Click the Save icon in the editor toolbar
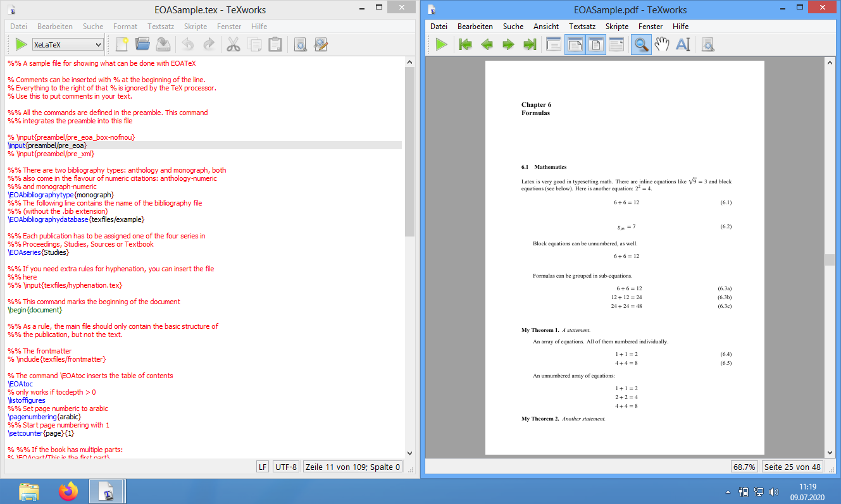 (163, 44)
